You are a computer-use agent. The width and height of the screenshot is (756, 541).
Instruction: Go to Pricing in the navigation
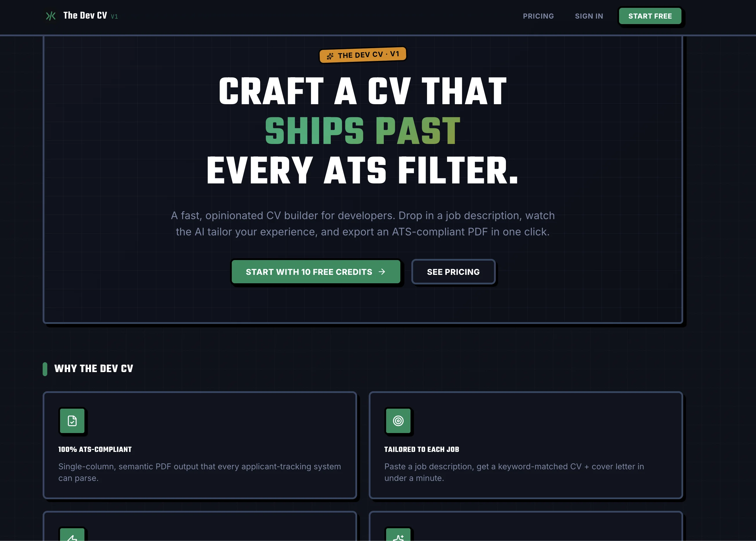(x=538, y=16)
